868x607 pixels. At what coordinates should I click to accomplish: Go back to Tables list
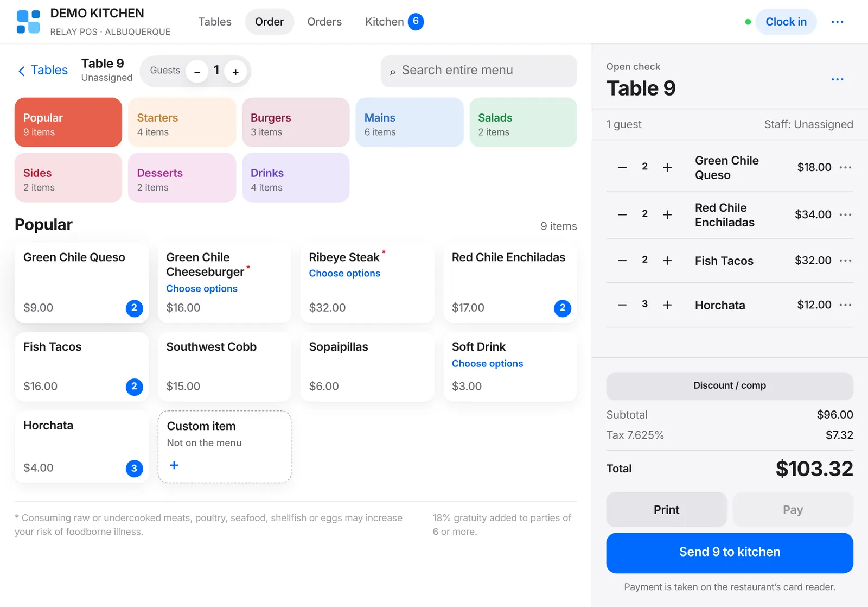pos(43,71)
